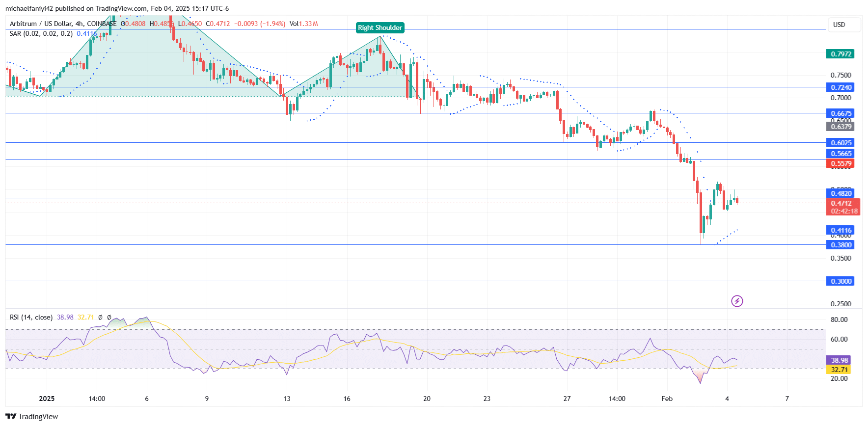
Task: Click the 0.6675 price level label
Action: click(x=841, y=113)
